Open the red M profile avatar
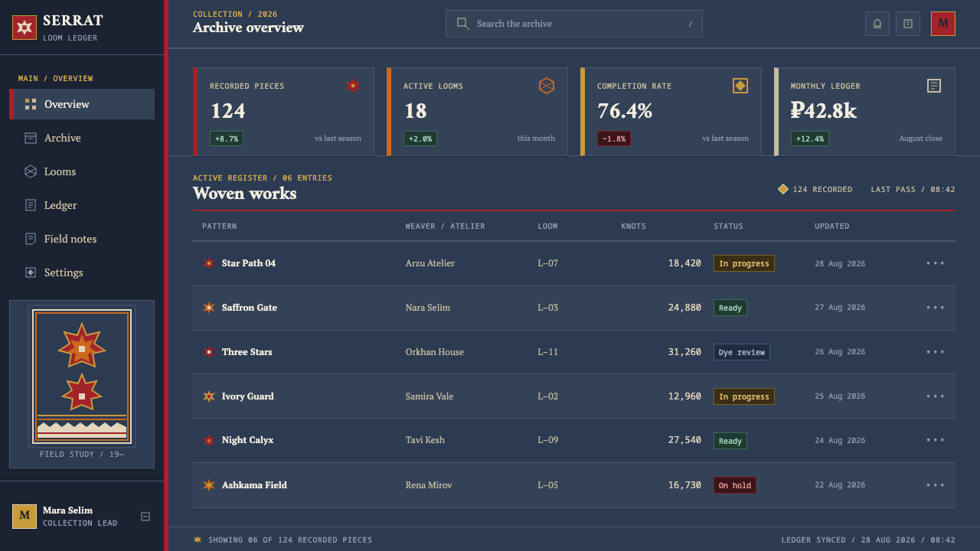The image size is (980, 551). point(943,24)
